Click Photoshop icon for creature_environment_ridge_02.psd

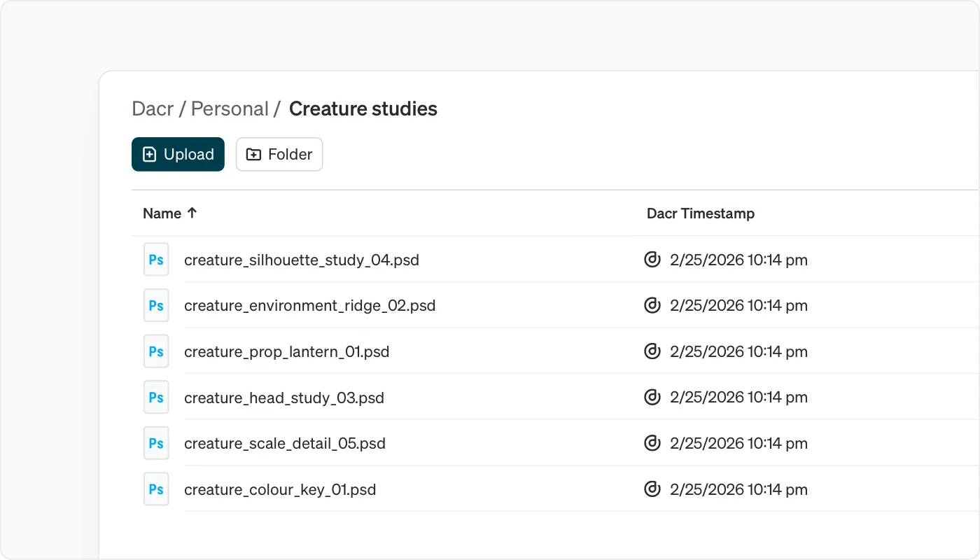tap(156, 305)
